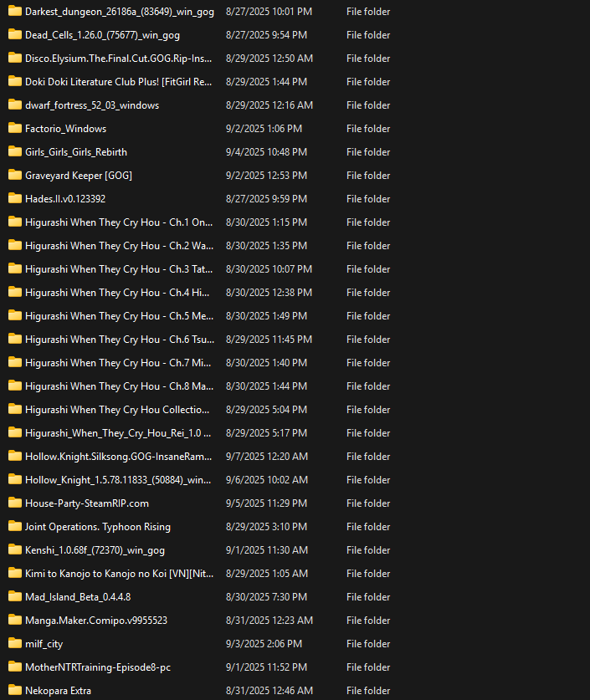Select Higurashi Hou Ch.5 Me... name
Image resolution: width=590 pixels, height=700 pixels.
pyautogui.click(x=119, y=316)
